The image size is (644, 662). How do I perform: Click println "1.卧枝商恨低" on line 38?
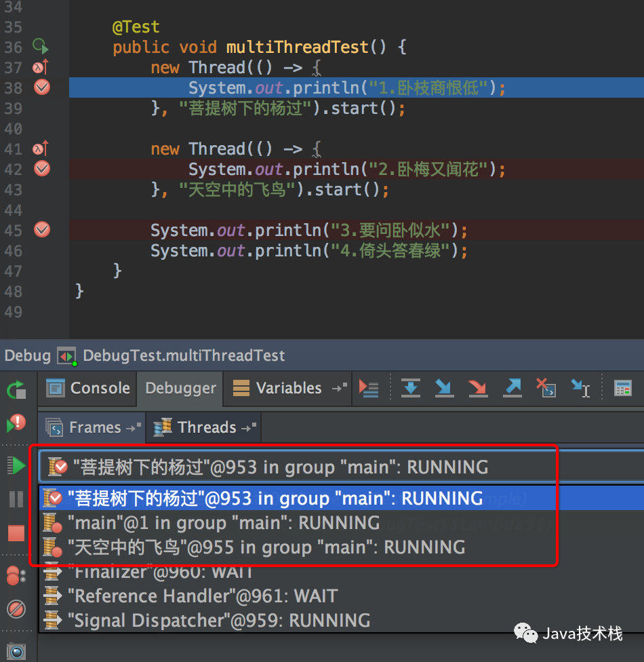pyautogui.click(x=347, y=87)
